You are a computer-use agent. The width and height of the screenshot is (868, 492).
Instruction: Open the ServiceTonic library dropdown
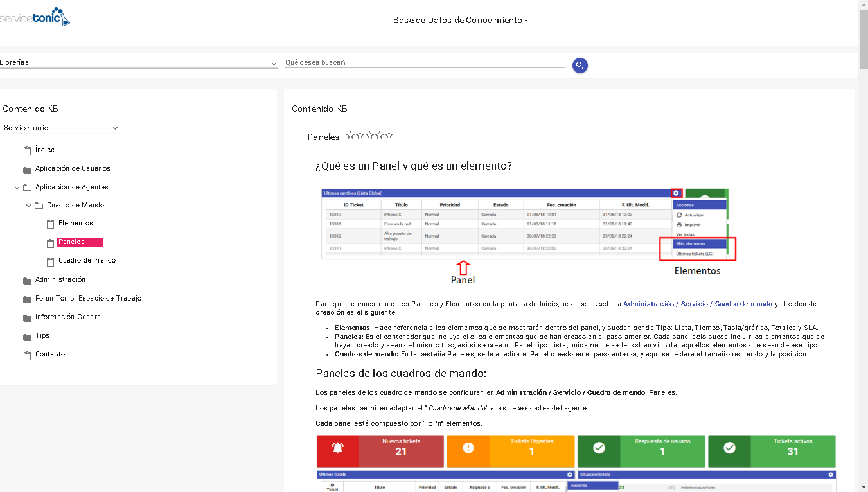(62, 128)
